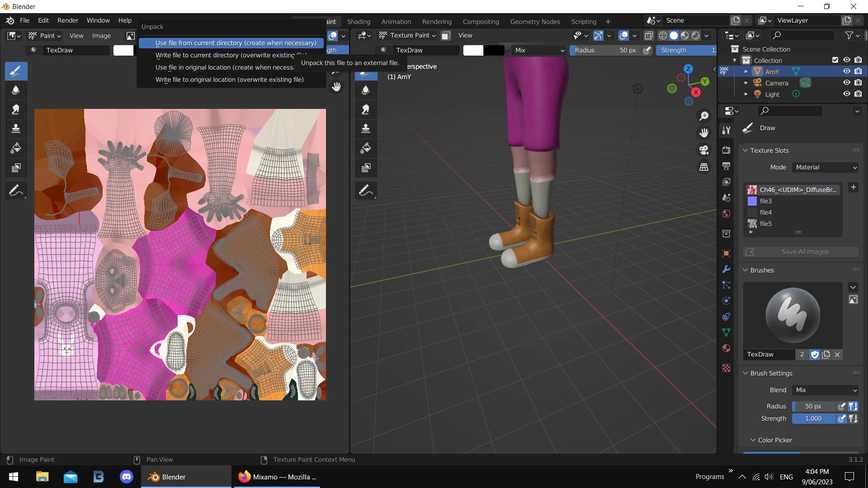This screenshot has width=868, height=488.
Task: Click the camera view icon in viewport
Action: [x=704, y=150]
